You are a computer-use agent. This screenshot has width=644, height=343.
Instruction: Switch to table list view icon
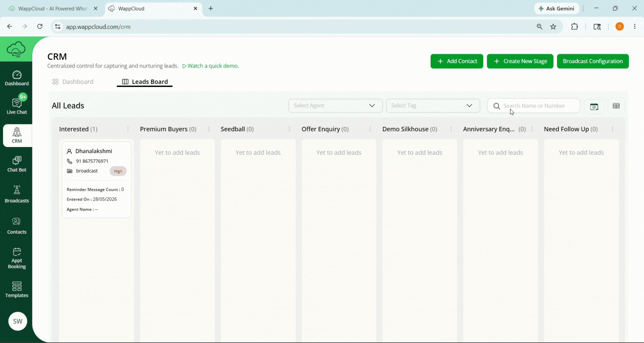616,106
